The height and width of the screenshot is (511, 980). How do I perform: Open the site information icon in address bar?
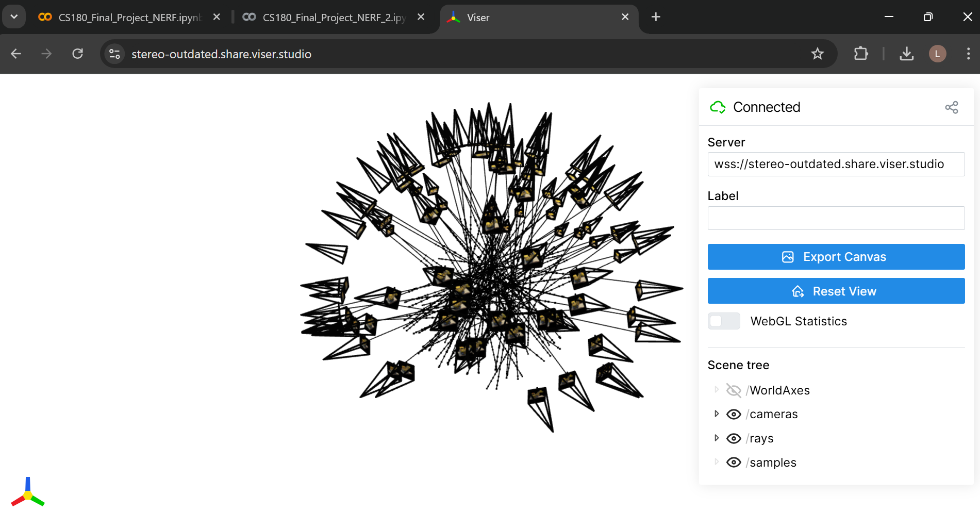coord(114,54)
